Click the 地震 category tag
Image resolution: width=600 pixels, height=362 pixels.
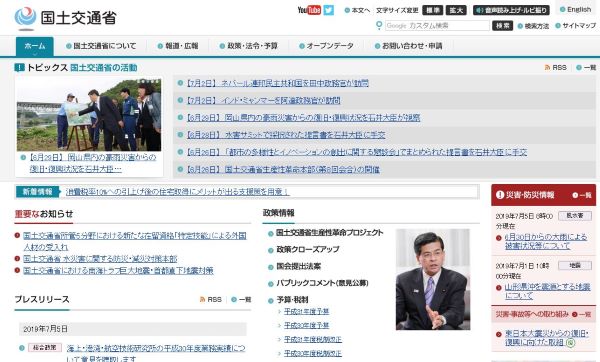click(x=575, y=265)
